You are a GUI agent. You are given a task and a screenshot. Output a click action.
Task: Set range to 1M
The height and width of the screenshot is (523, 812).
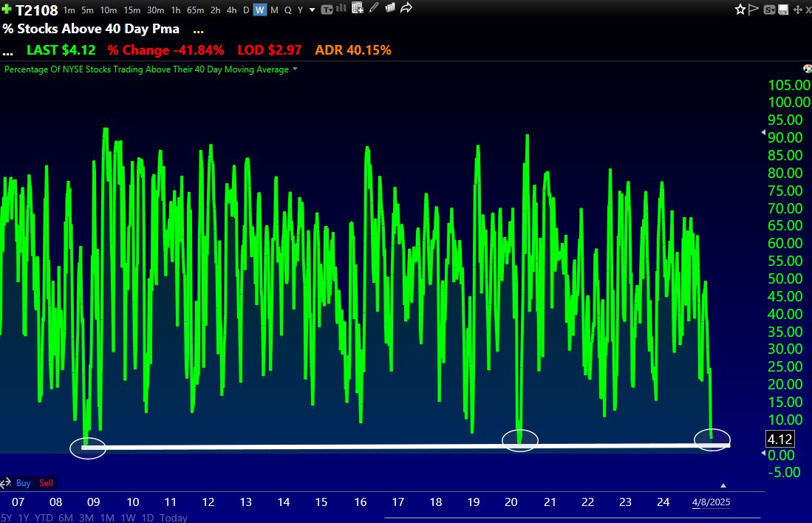pos(107,517)
